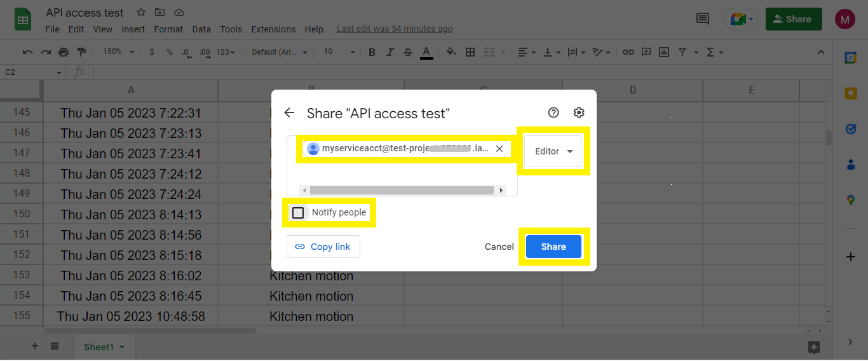Expand the Sheet1 tab options arrow

coord(122,347)
